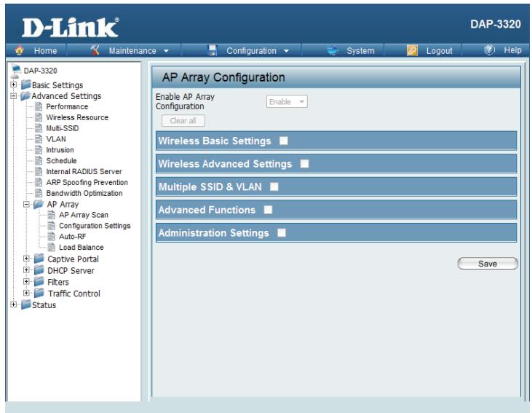Click the VLAN page icon

(39, 139)
